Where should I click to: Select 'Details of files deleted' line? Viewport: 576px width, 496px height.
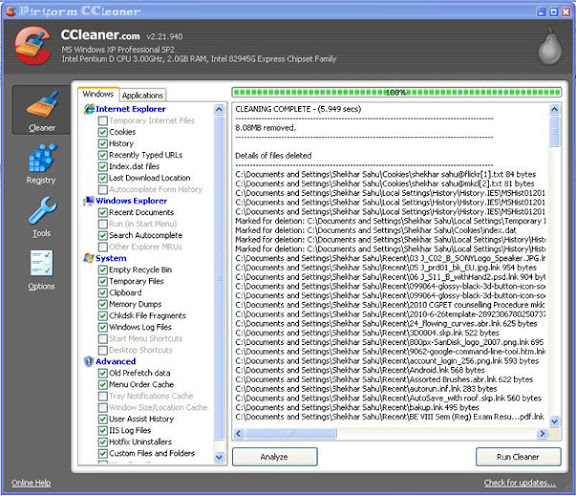(x=273, y=156)
